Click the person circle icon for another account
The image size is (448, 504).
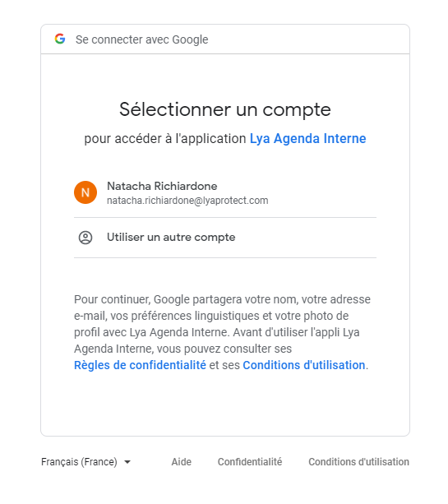click(85, 238)
